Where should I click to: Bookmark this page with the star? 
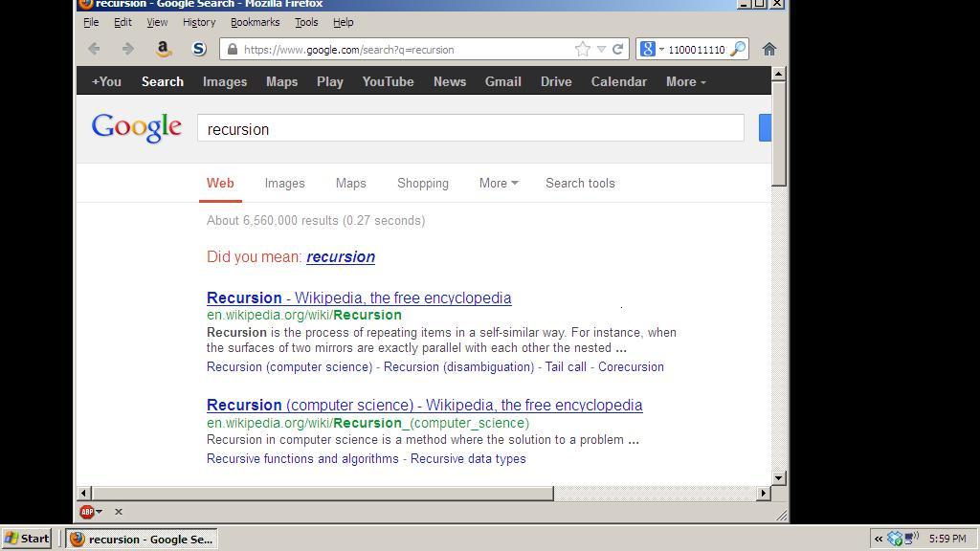click(583, 50)
